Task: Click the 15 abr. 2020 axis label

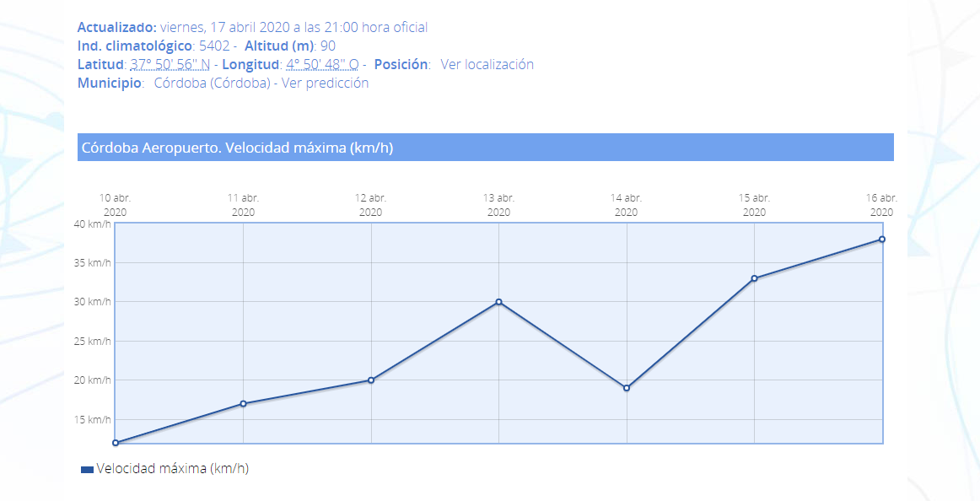Action: (754, 205)
